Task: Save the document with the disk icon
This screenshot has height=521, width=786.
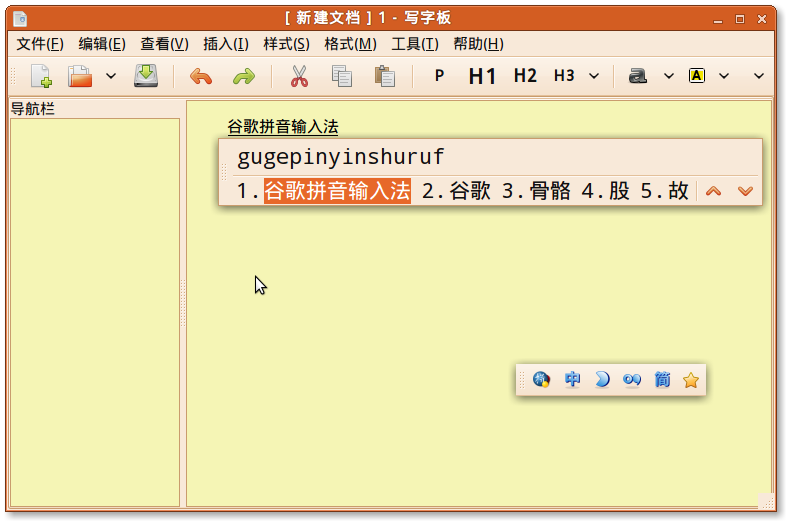Action: (146, 76)
